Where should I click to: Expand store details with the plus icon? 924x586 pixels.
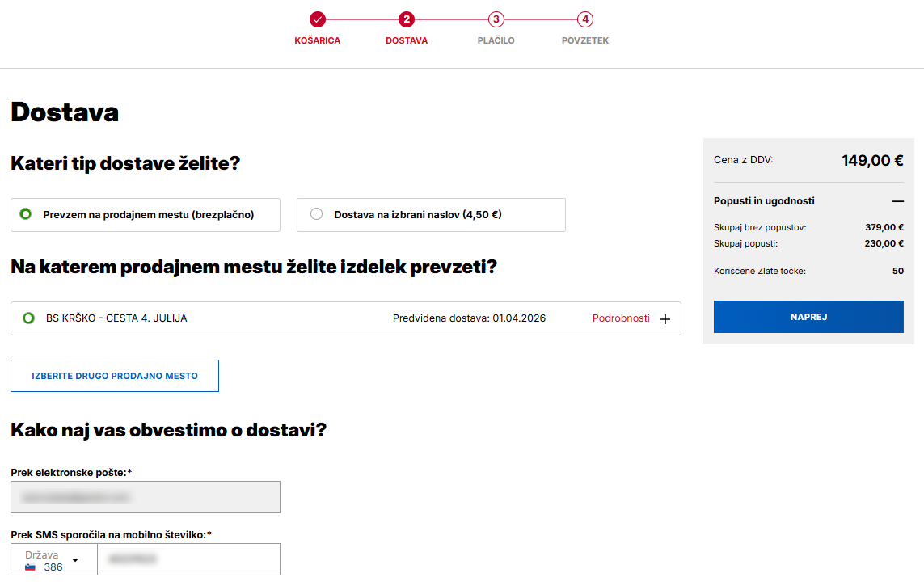coord(665,319)
